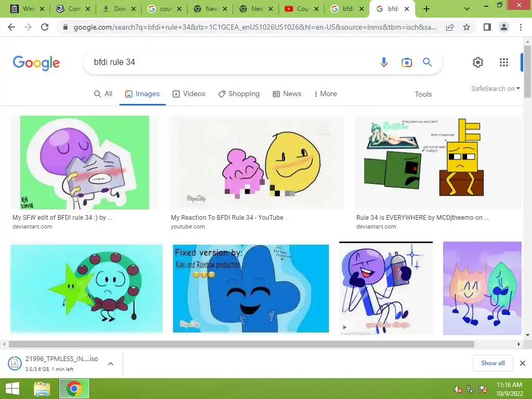Close the 'cour' Google tab

pos(179,9)
